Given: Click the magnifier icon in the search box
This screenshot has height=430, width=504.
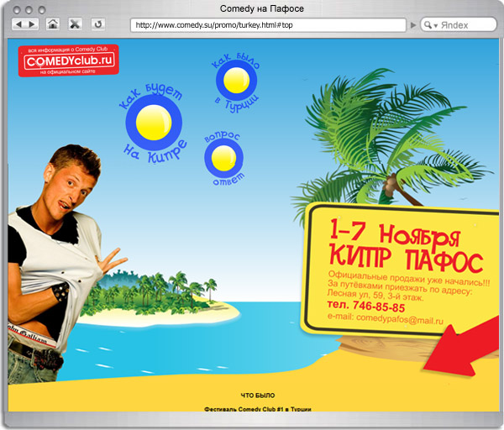Looking at the screenshot, I should [x=427, y=25].
